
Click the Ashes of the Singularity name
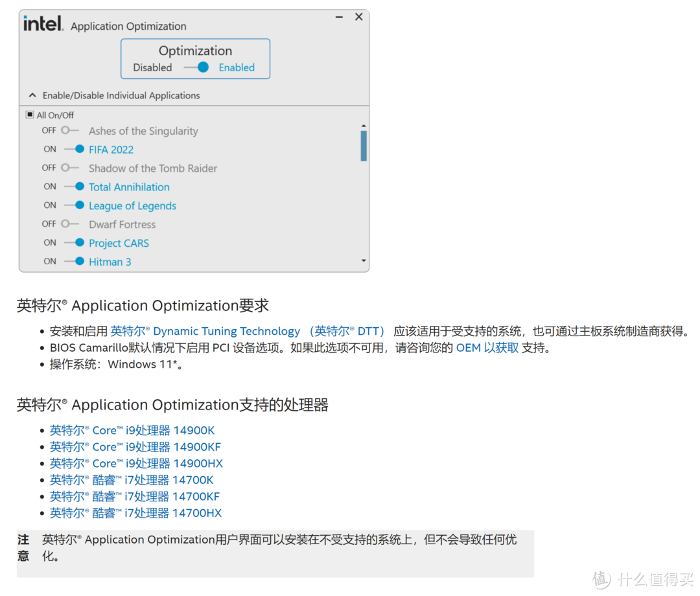click(143, 131)
